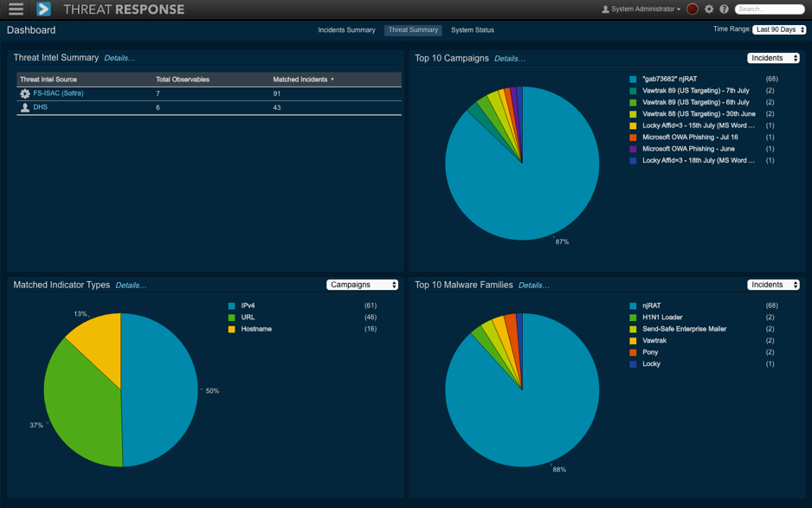Click the red alert status indicator

693,10
